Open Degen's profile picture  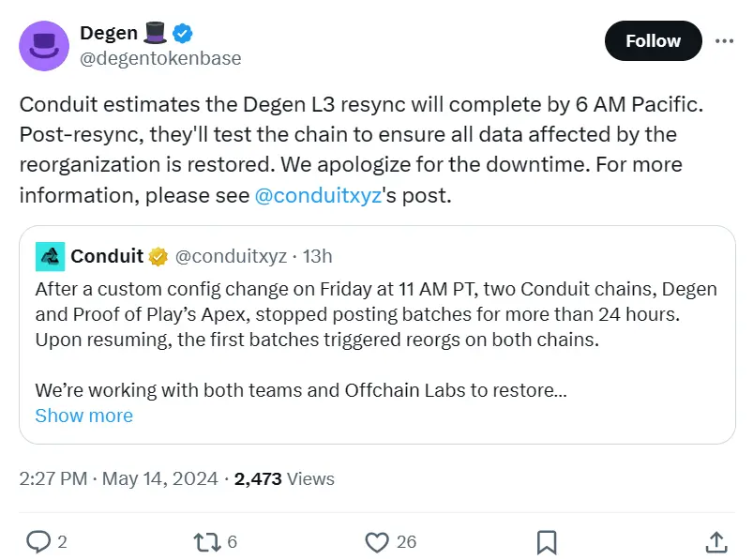click(x=43, y=46)
